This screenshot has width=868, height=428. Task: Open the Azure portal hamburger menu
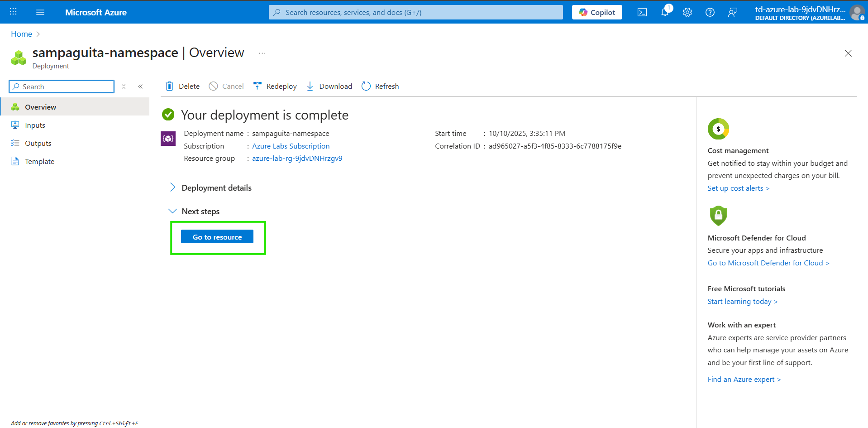point(40,12)
